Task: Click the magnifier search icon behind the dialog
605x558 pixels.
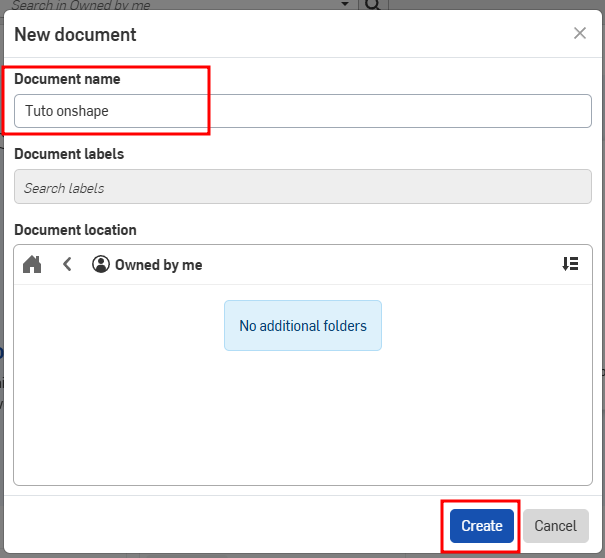Action: point(371,6)
